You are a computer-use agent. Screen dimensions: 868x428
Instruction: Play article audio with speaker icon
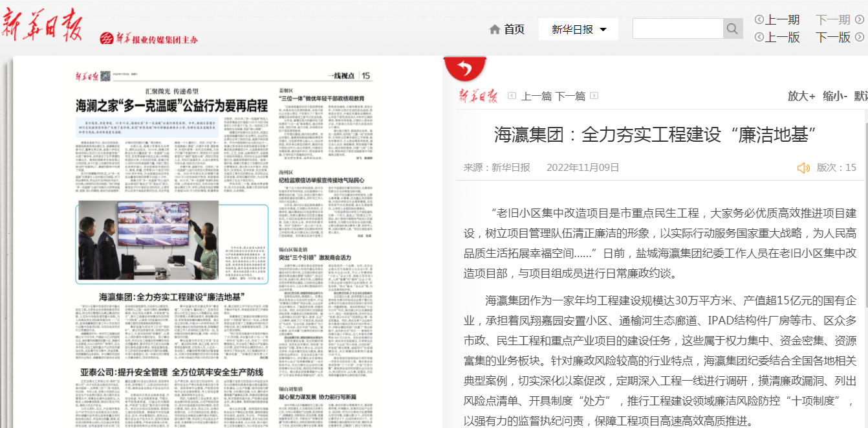click(x=803, y=168)
